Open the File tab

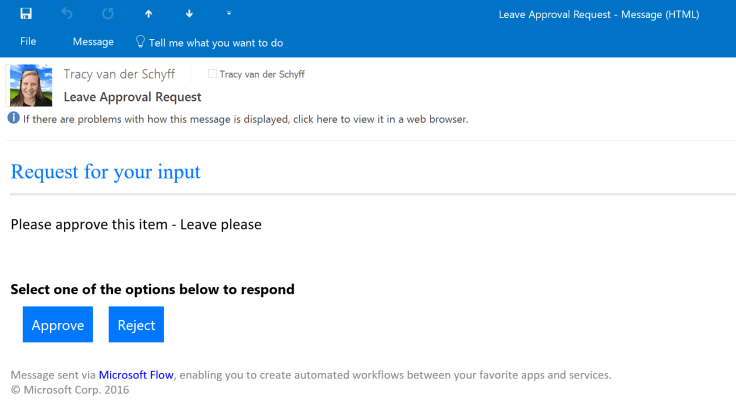tap(28, 43)
